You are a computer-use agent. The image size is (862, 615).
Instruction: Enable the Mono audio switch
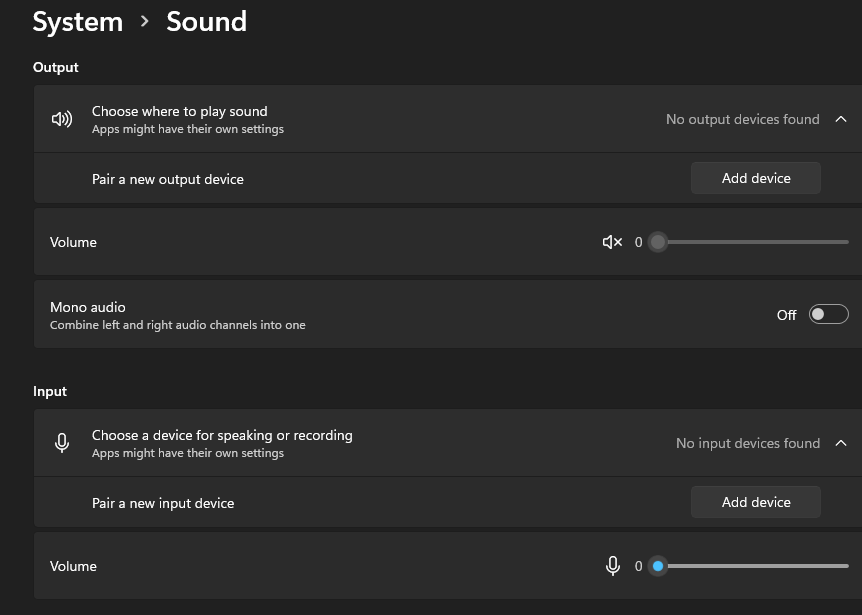(x=828, y=314)
